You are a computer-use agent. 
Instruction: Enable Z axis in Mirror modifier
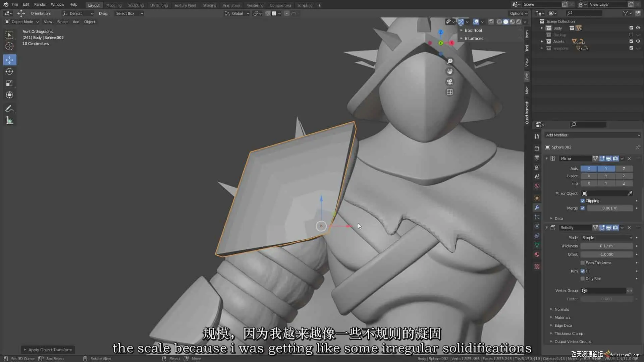click(624, 169)
